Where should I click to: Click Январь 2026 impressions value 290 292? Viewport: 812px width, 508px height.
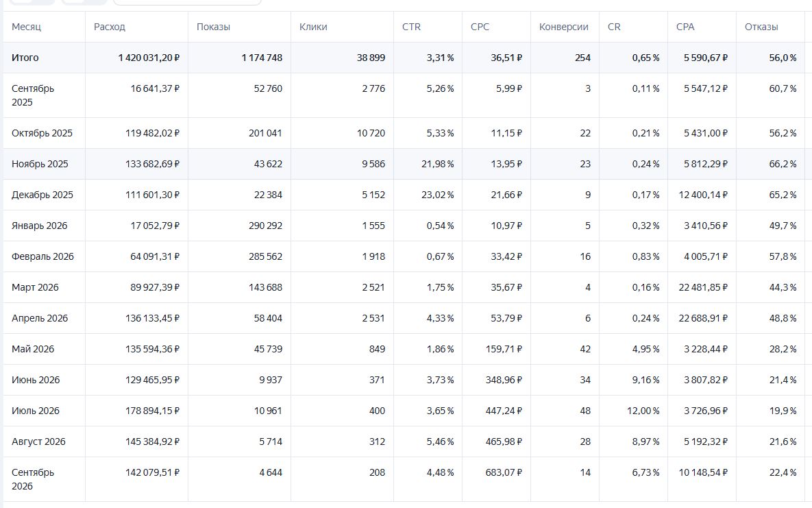[x=265, y=226]
